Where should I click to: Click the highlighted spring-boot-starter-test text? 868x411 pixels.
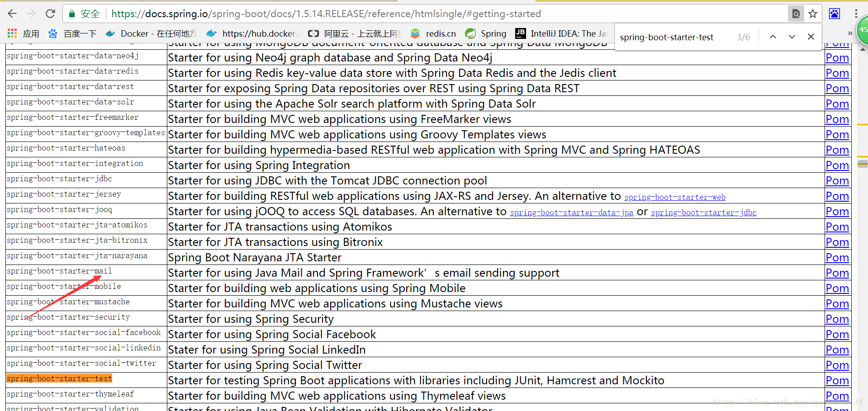click(x=59, y=378)
